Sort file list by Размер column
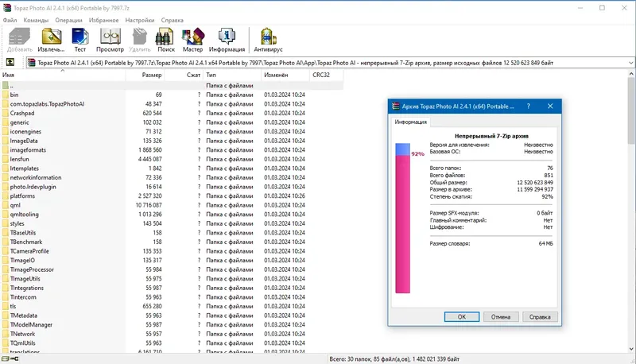The height and width of the screenshot is (364, 636). (145, 75)
